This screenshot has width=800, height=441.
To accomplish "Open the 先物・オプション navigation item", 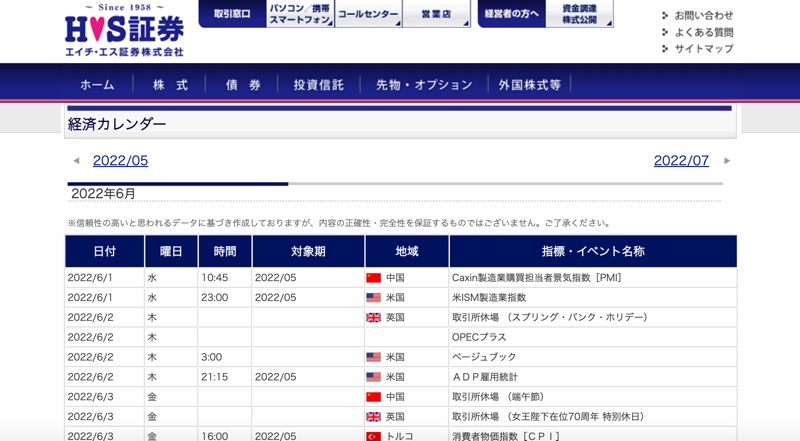I will [424, 85].
